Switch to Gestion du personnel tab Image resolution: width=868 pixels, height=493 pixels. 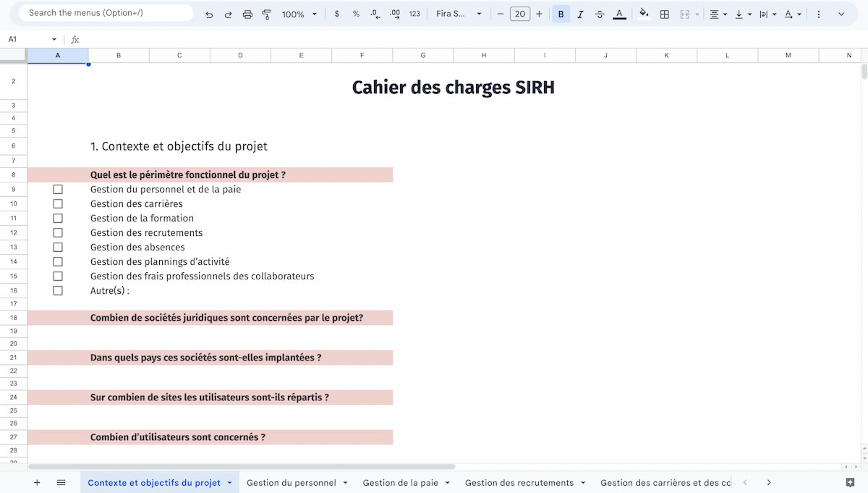tap(291, 483)
